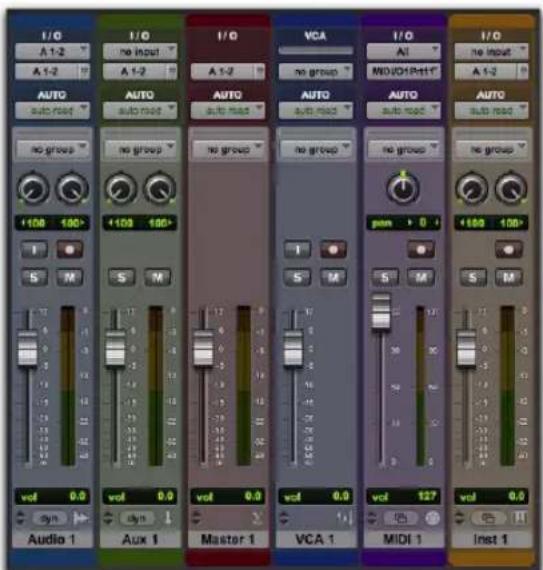Record-enable the VCA 1 track

pyautogui.click(x=333, y=250)
